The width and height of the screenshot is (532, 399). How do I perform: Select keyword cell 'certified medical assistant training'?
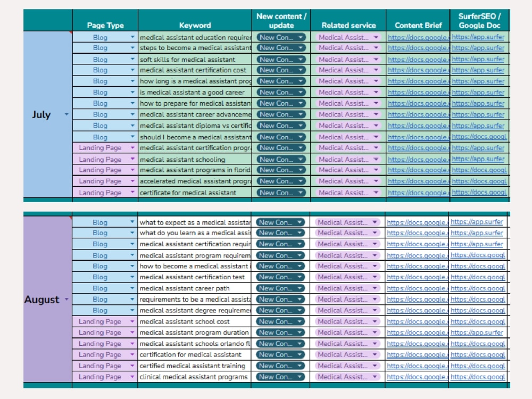click(194, 366)
